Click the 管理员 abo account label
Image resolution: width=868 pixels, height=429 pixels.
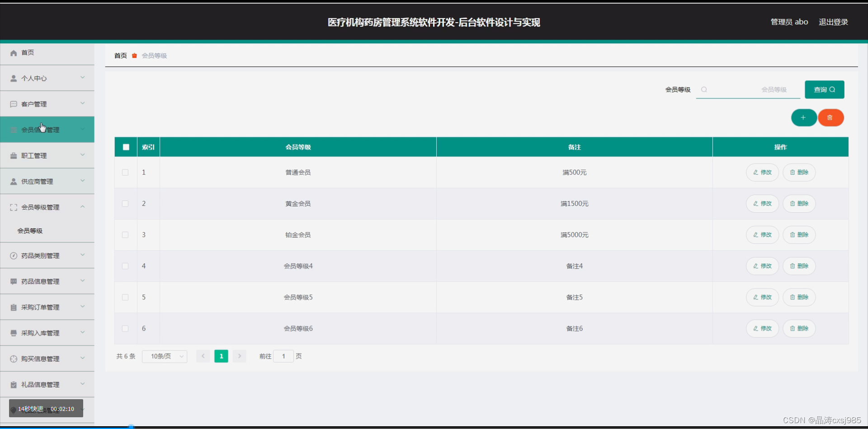pos(789,22)
